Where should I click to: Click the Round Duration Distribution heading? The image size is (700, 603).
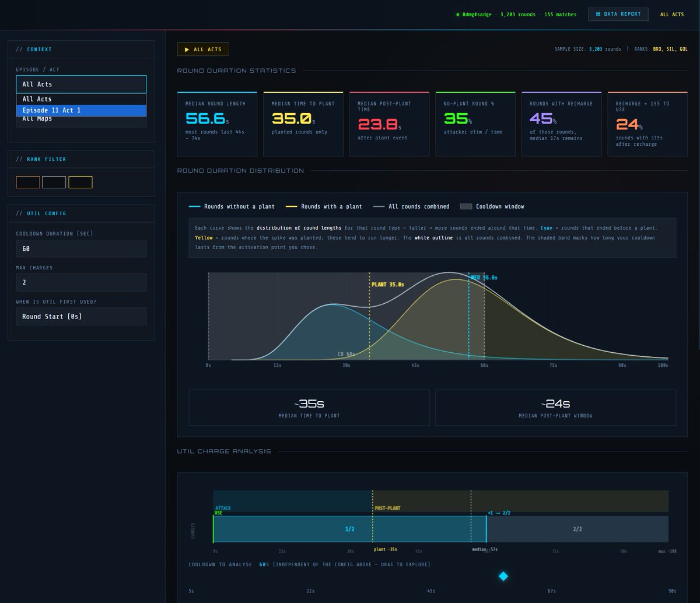coord(240,171)
